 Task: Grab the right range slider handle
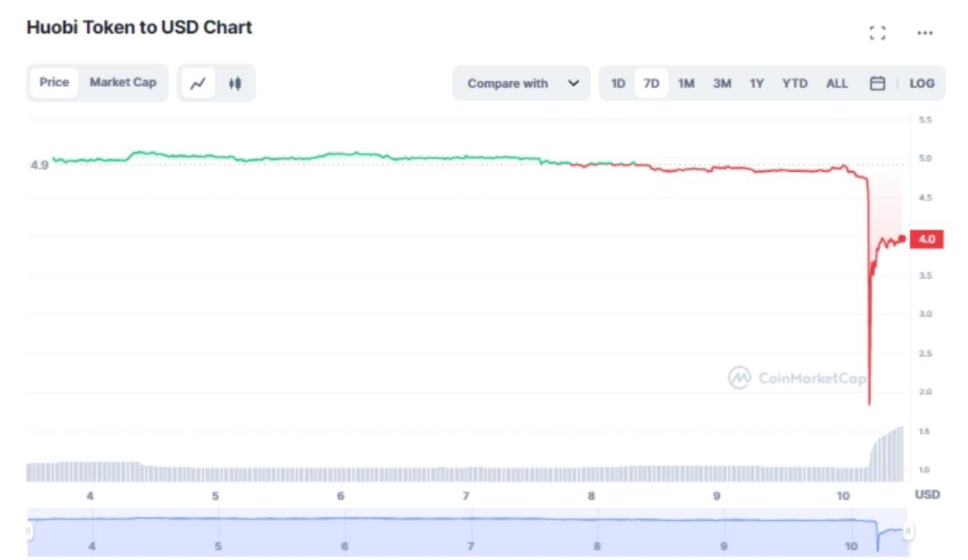coord(908,529)
